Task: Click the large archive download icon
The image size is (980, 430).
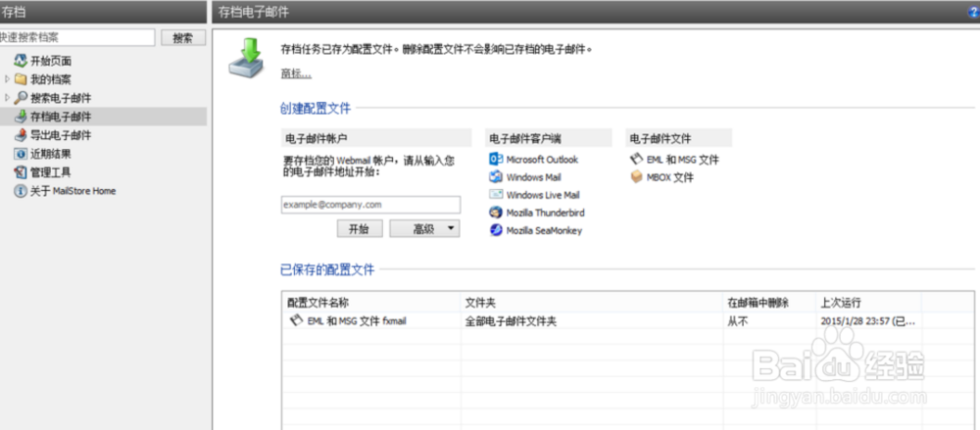Action: (x=246, y=58)
